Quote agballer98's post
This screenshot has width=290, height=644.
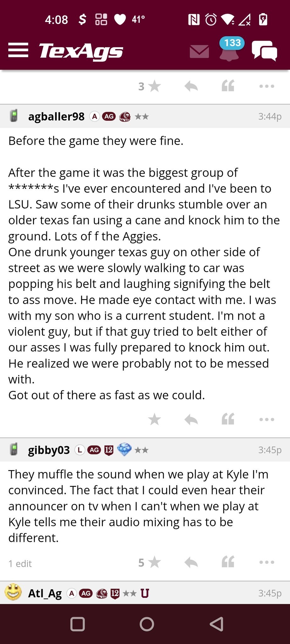click(x=228, y=419)
